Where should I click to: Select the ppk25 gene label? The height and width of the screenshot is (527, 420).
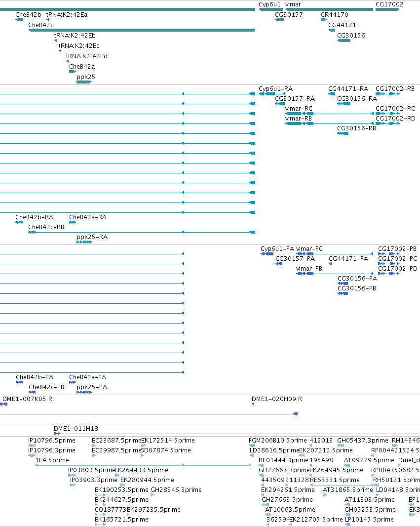coord(86,78)
